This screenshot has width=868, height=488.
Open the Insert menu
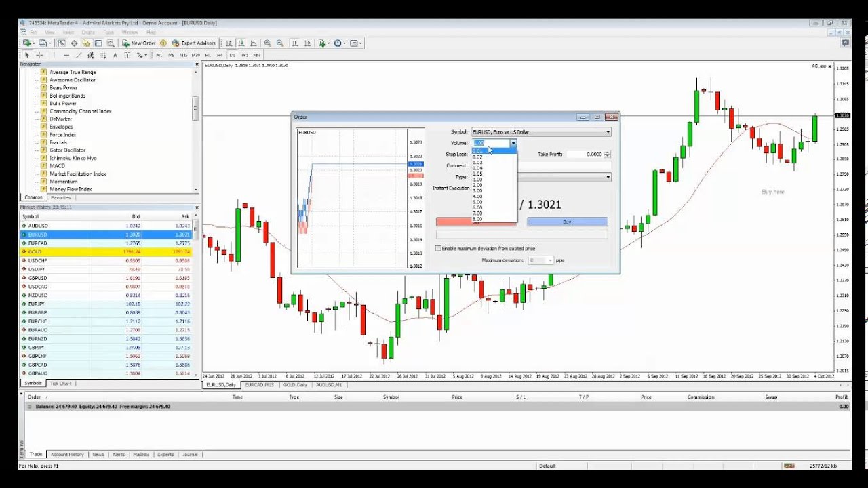(x=68, y=32)
